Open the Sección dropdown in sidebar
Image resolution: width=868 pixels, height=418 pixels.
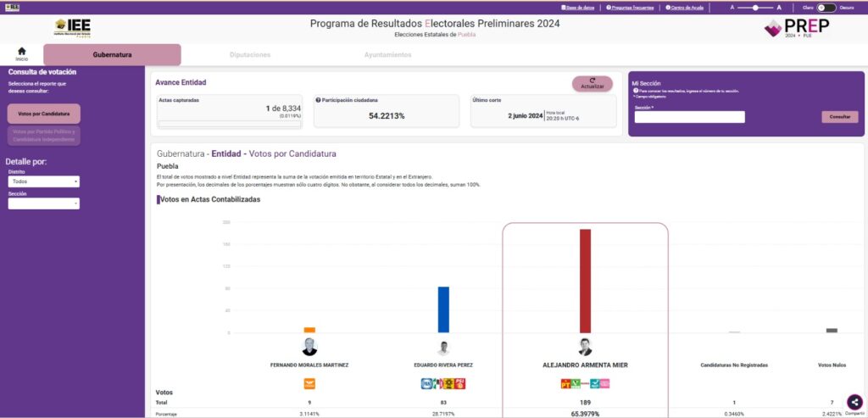[43, 203]
